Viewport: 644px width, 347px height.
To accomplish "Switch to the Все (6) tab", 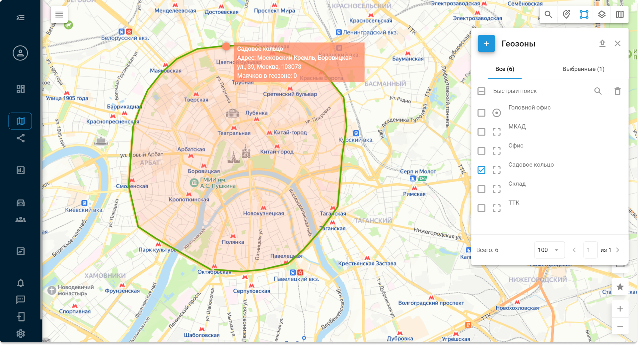I will (505, 69).
